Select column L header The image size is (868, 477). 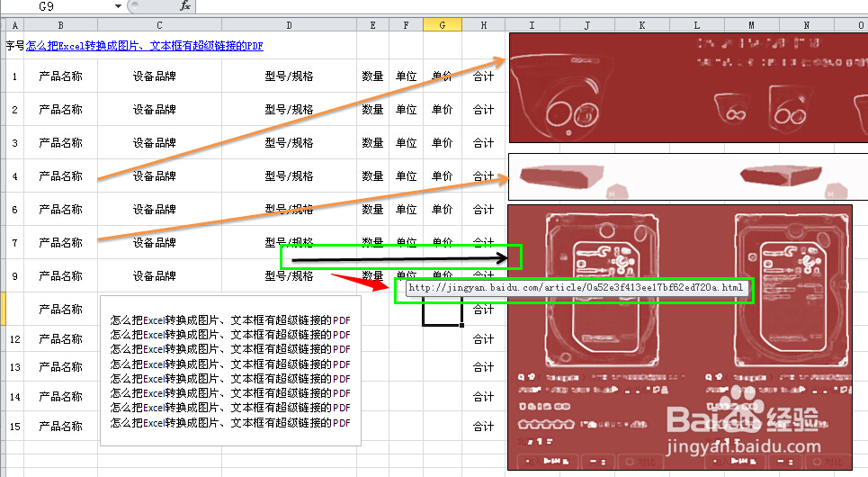pyautogui.click(x=696, y=25)
